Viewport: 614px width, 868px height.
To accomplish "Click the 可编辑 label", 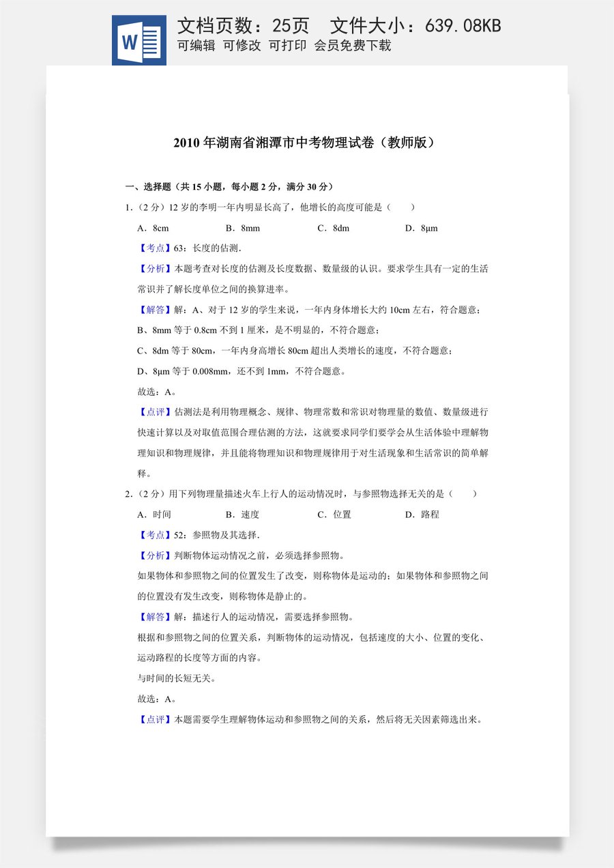I will tap(196, 46).
